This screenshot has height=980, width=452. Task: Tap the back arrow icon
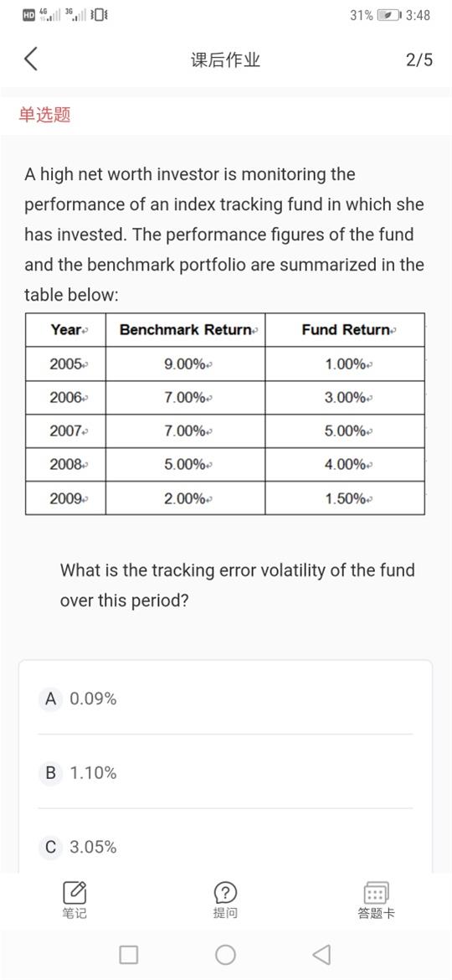31,60
